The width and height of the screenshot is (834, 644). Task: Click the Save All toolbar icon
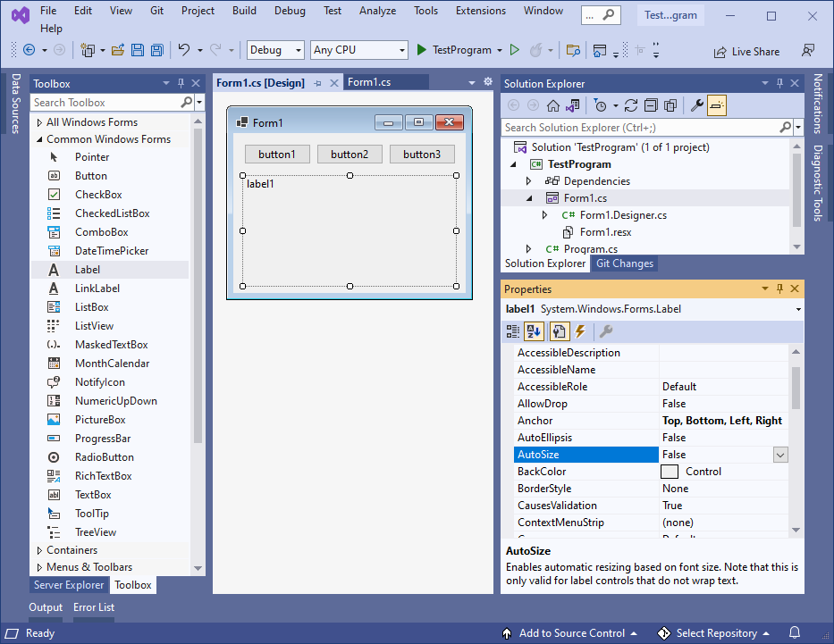[x=157, y=50]
